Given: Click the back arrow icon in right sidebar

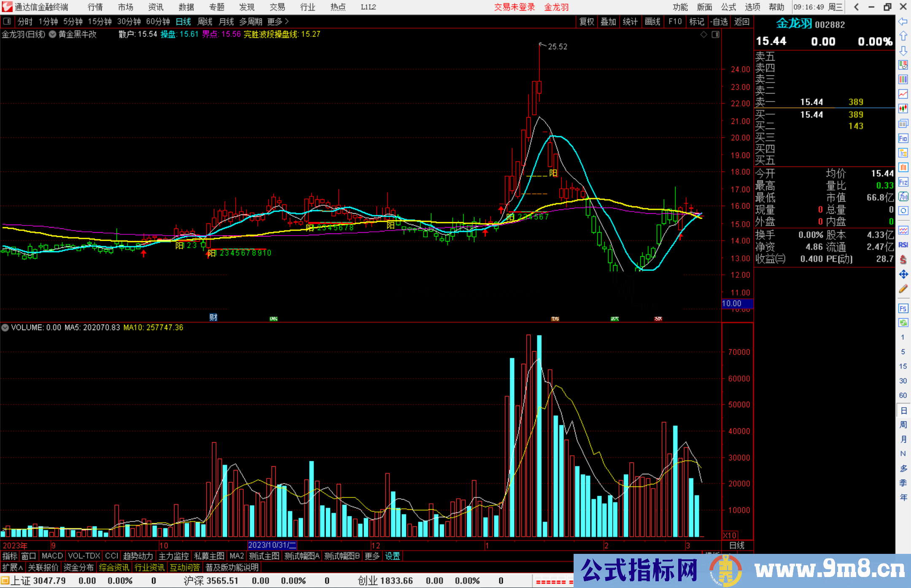Looking at the screenshot, I should (903, 21).
